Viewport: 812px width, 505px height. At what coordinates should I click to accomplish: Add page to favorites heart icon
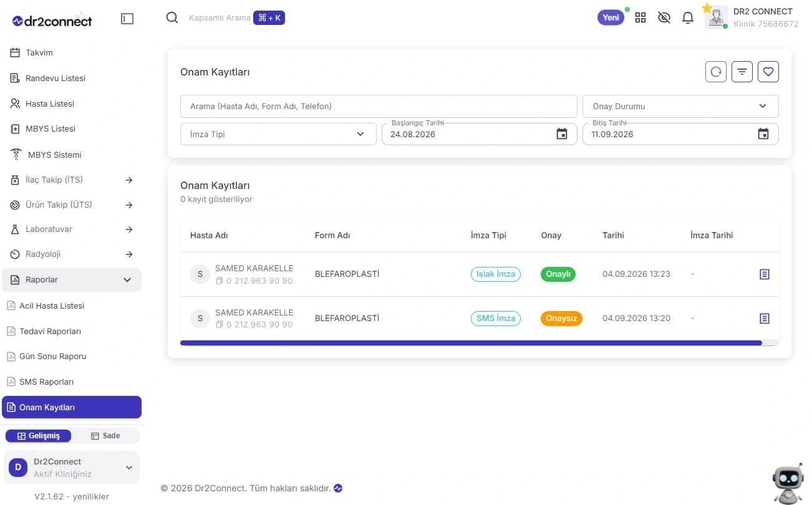pyautogui.click(x=768, y=72)
